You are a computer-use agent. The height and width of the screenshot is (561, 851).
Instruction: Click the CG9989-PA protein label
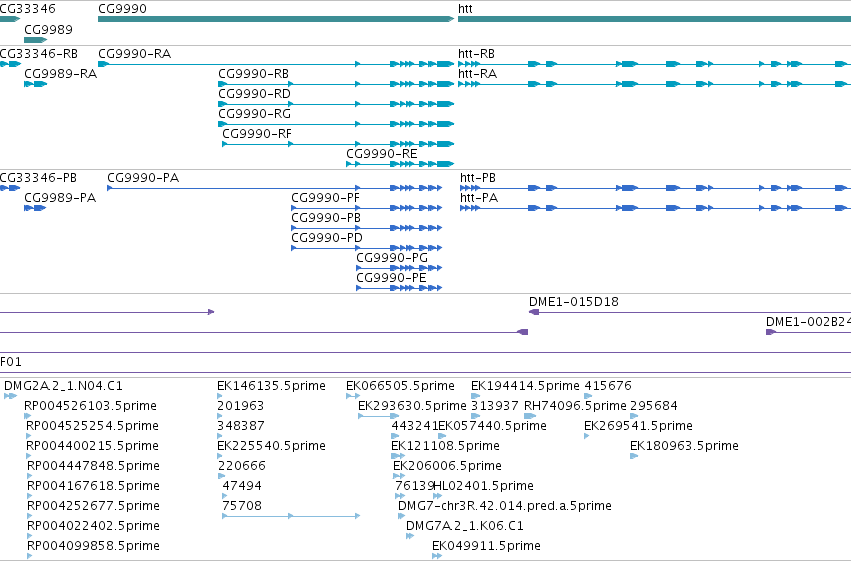point(60,198)
